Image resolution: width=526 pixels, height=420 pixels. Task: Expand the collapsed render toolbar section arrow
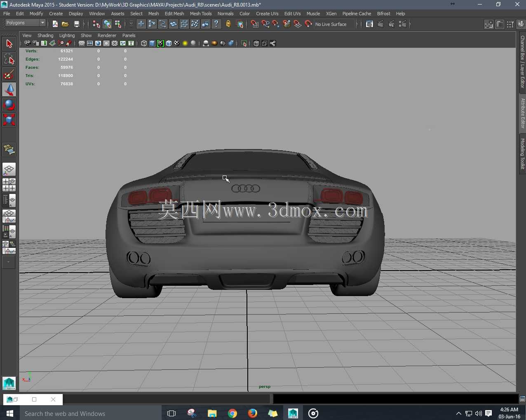coord(410,24)
